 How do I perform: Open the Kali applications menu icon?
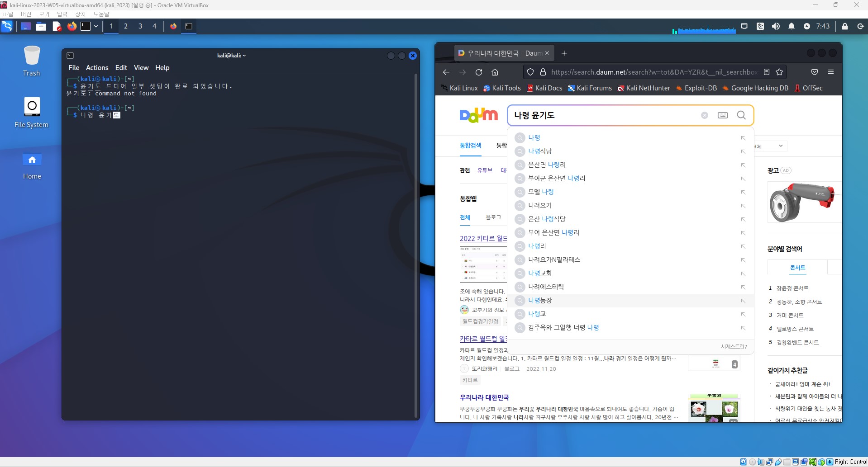pyautogui.click(x=7, y=26)
